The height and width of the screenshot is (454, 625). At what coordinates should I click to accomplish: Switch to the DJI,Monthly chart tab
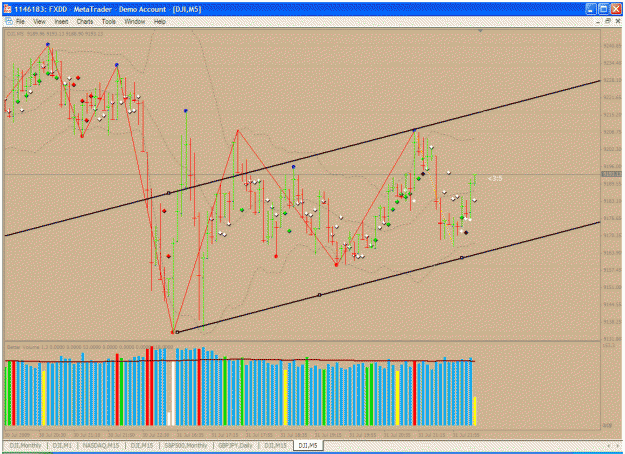click(x=25, y=445)
